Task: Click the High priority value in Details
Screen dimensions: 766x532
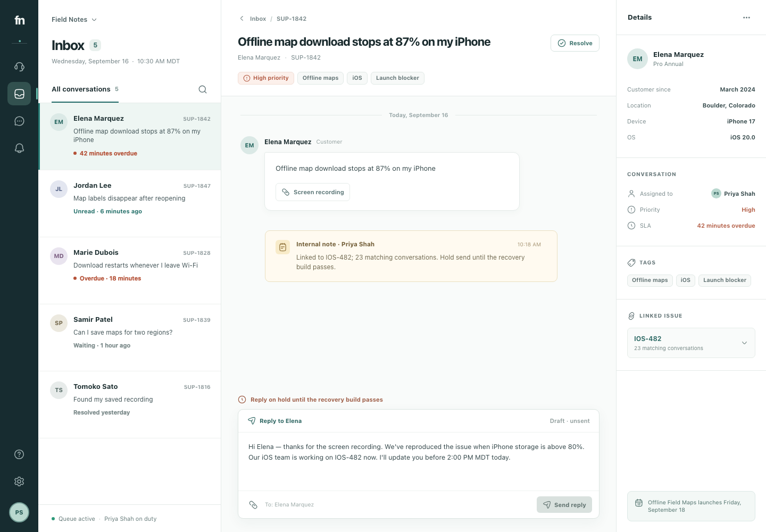Action: point(748,210)
